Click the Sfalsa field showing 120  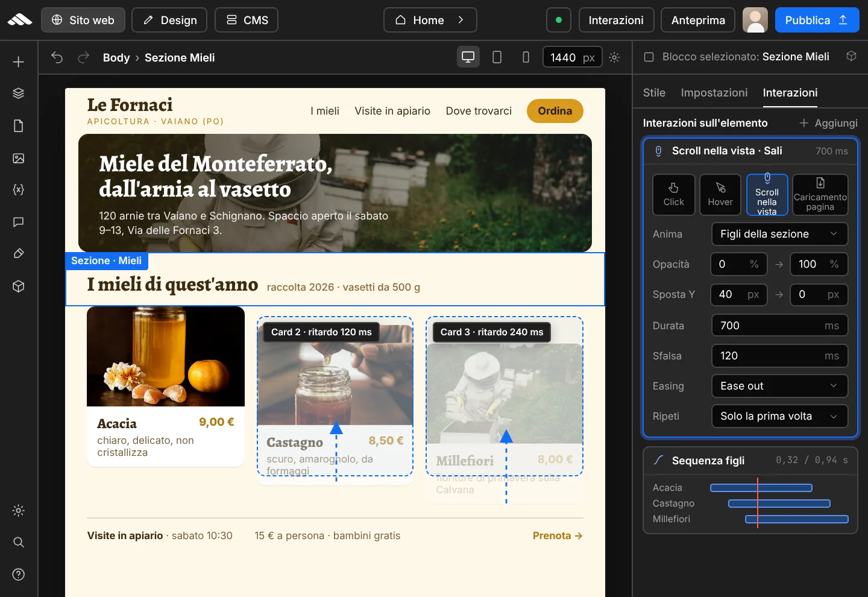[x=779, y=356]
